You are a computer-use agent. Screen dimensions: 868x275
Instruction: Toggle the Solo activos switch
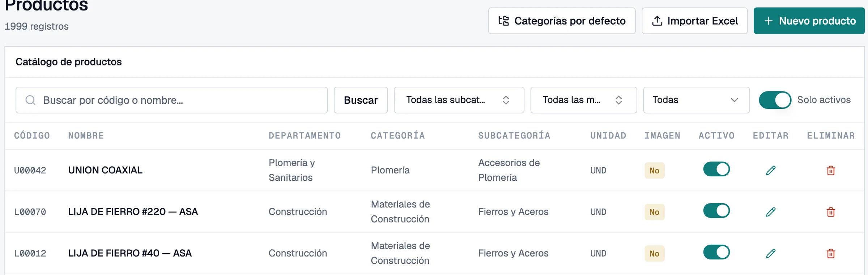pyautogui.click(x=775, y=100)
